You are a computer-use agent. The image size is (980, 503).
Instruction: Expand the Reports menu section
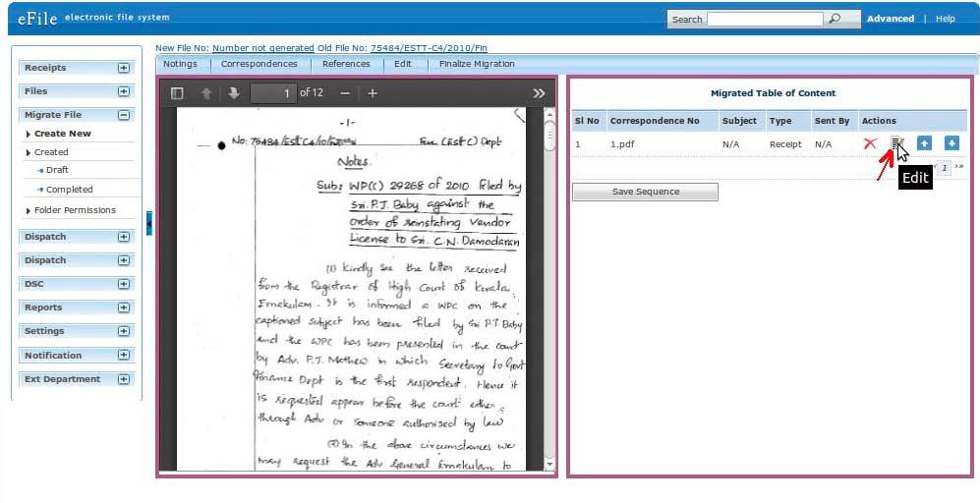coord(124,307)
